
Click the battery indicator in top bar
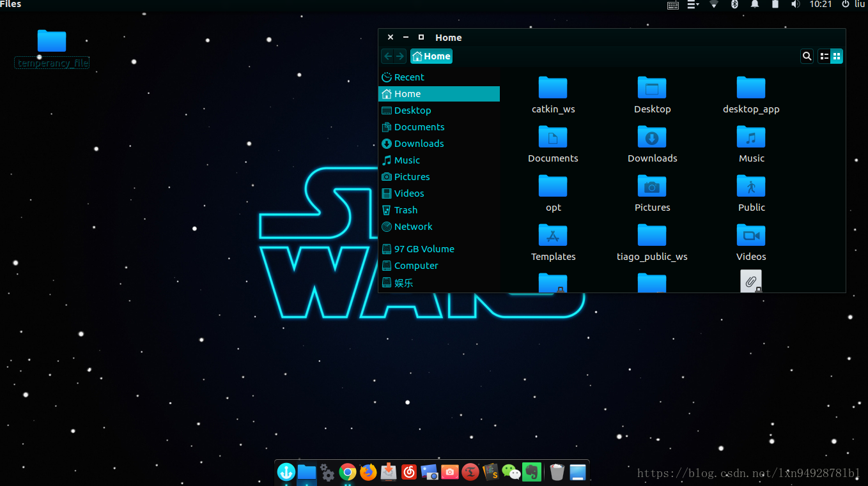point(775,4)
